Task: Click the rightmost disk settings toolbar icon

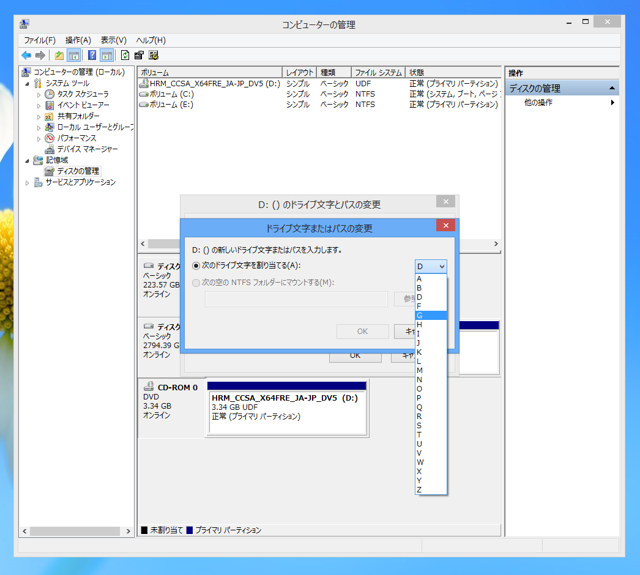Action: pyautogui.click(x=153, y=55)
